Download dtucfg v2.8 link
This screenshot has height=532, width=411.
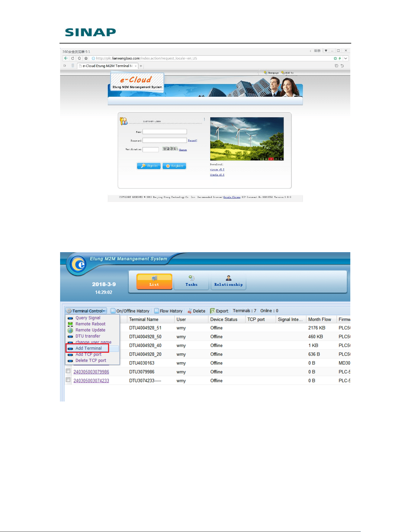coord(217,175)
